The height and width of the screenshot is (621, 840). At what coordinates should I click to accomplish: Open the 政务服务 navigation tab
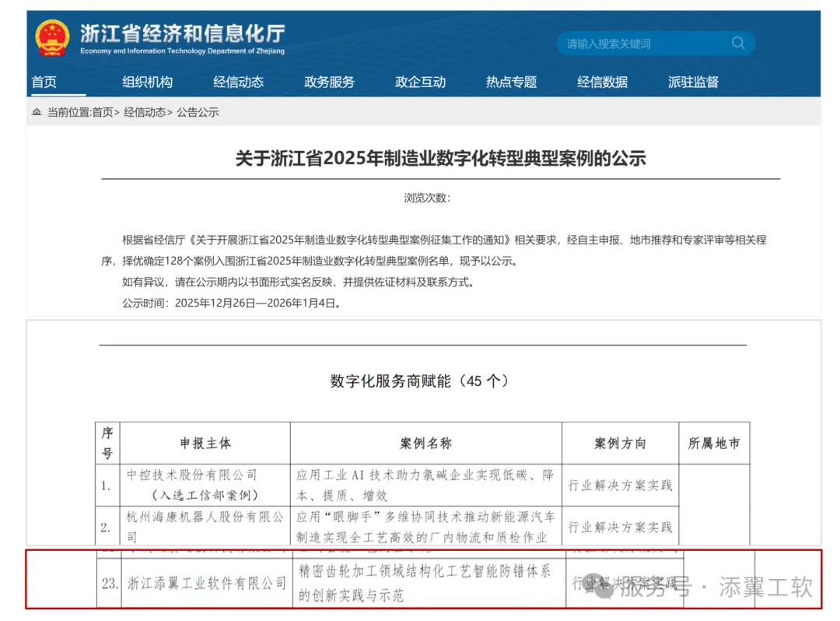click(x=329, y=82)
